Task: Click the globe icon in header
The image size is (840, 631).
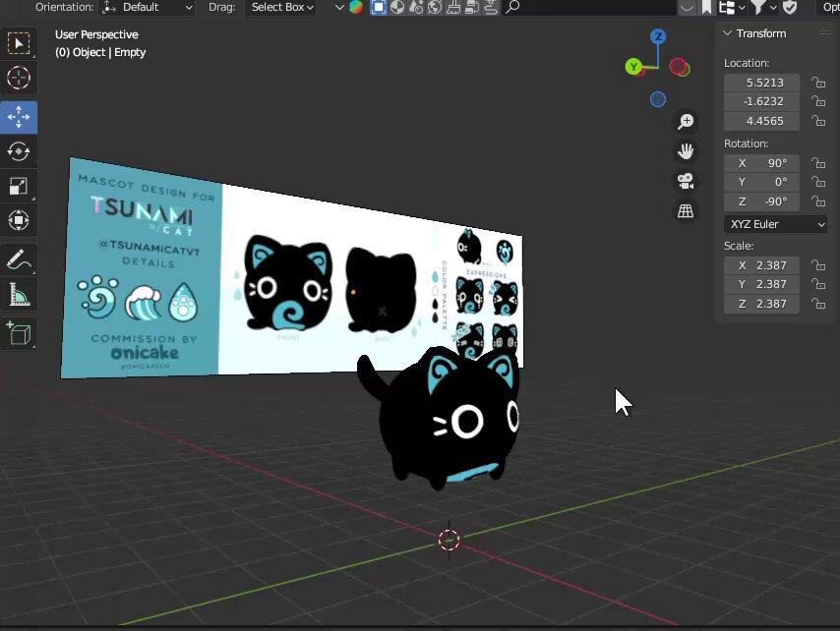Action: point(435,7)
